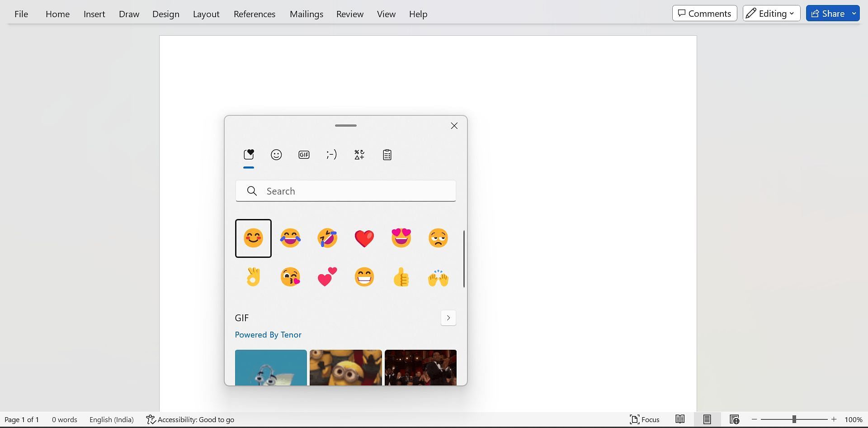Open the Review ribbon tab
This screenshot has height=428, width=868.
point(350,14)
